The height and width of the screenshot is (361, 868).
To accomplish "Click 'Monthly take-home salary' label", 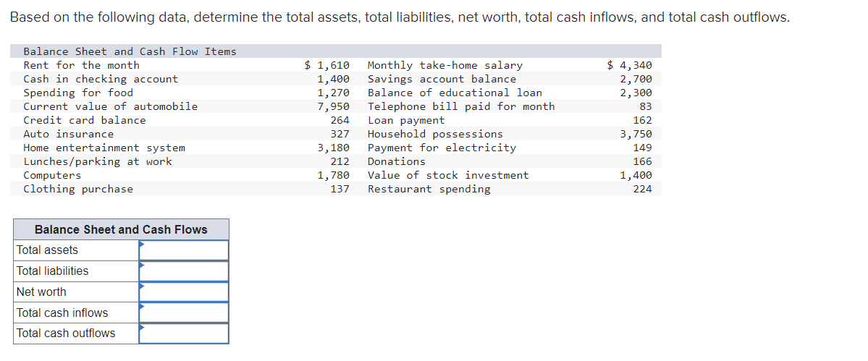I will (x=445, y=65).
